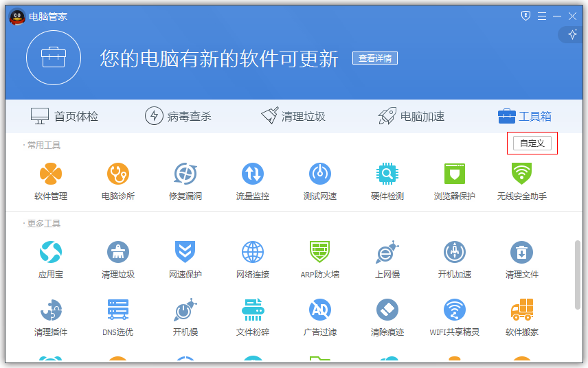Switch to the 病毒查杀 virus scan tab

tap(178, 116)
